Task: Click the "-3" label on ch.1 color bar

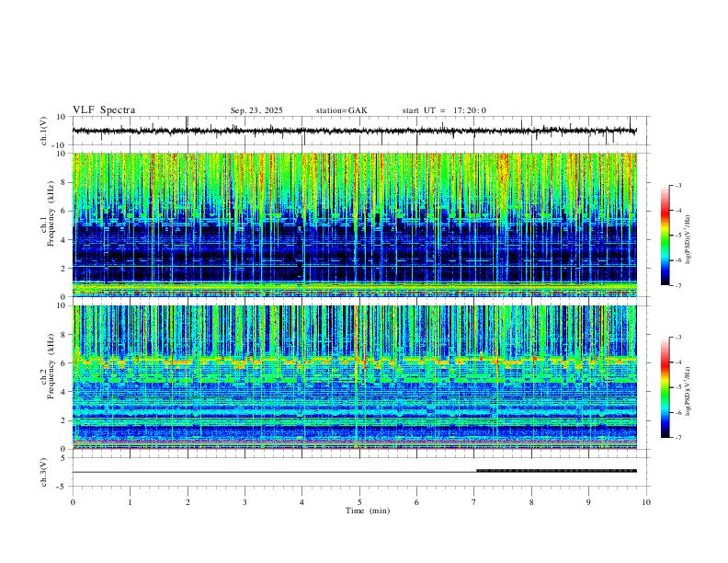Action: (677, 185)
